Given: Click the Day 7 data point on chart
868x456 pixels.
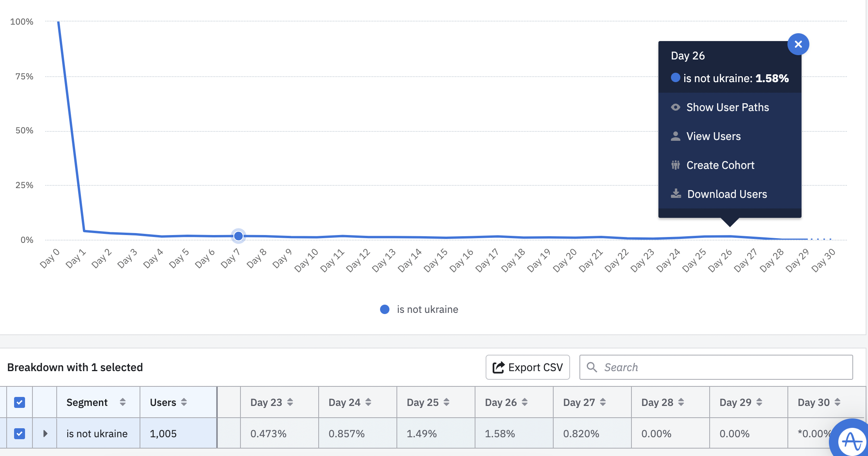Looking at the screenshot, I should (238, 236).
